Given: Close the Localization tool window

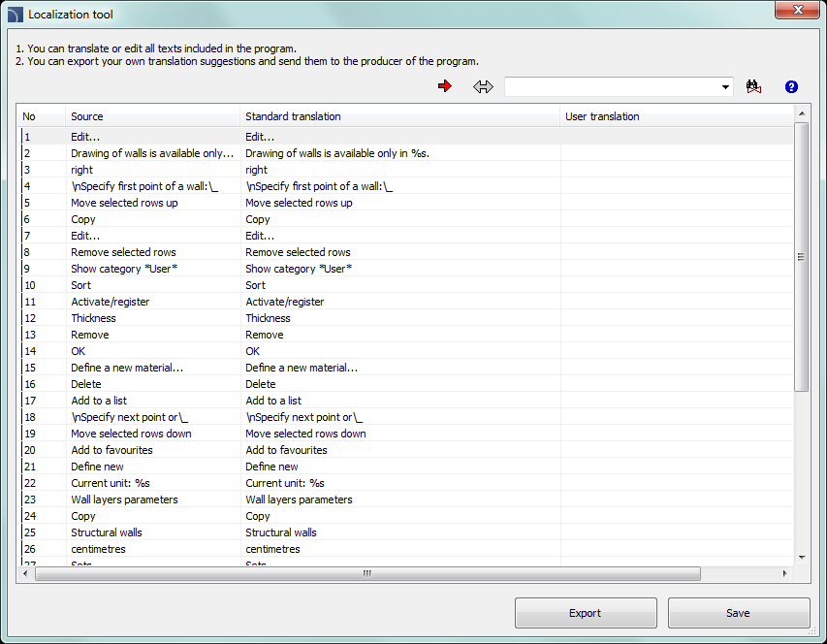Looking at the screenshot, I should pos(797,10).
